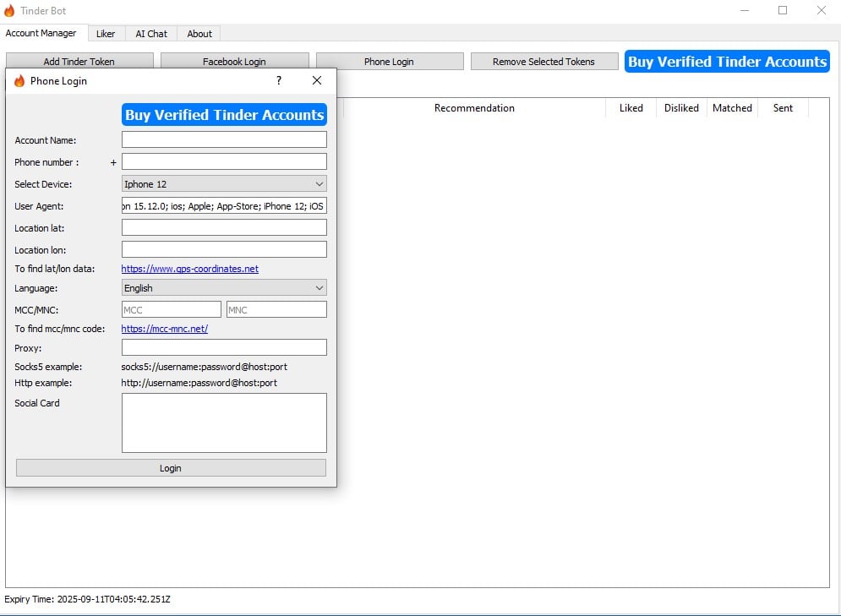The height and width of the screenshot is (616, 841).
Task: Click the help question mark in Phone Login dialog
Action: pyautogui.click(x=279, y=80)
